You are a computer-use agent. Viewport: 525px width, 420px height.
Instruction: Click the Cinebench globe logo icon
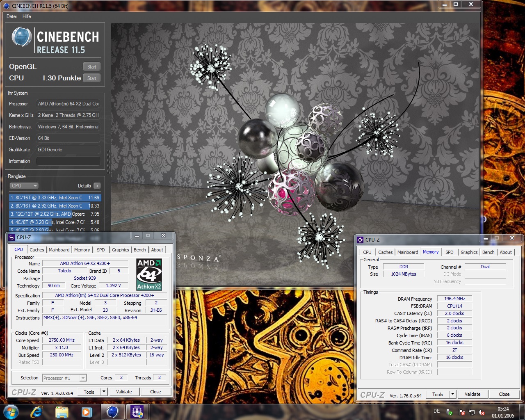coord(22,37)
